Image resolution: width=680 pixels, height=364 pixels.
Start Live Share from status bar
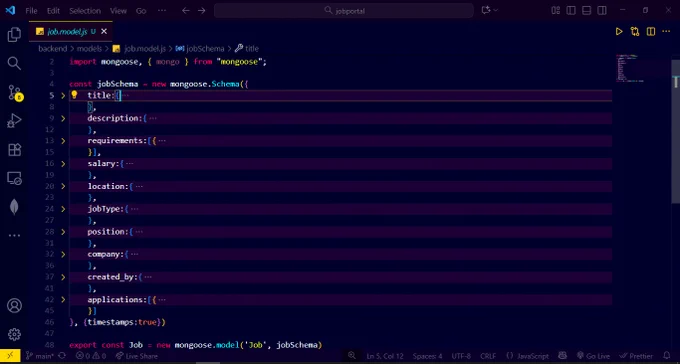point(137,356)
